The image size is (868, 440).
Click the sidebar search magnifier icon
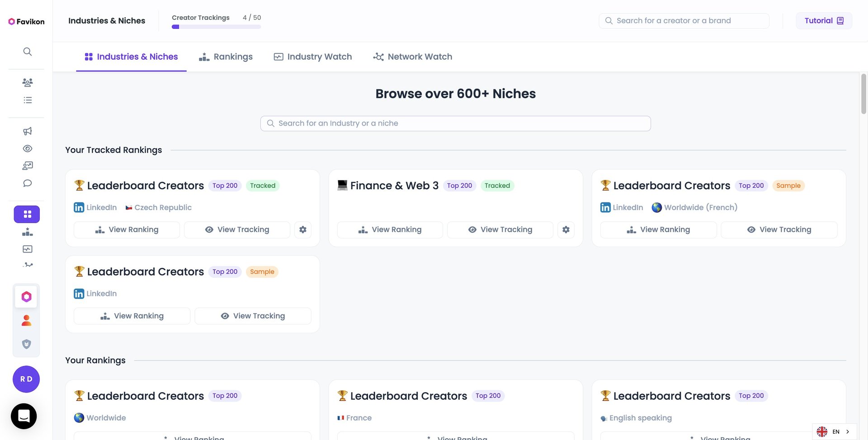pos(27,51)
